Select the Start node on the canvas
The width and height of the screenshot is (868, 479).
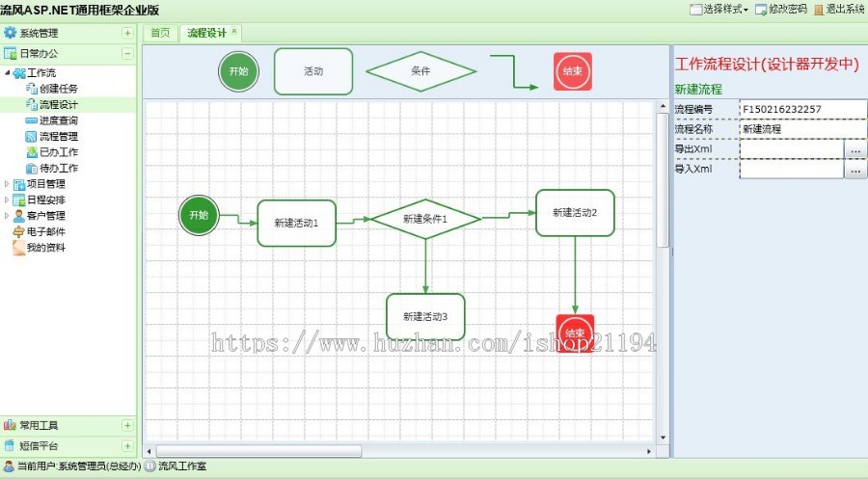(200, 215)
